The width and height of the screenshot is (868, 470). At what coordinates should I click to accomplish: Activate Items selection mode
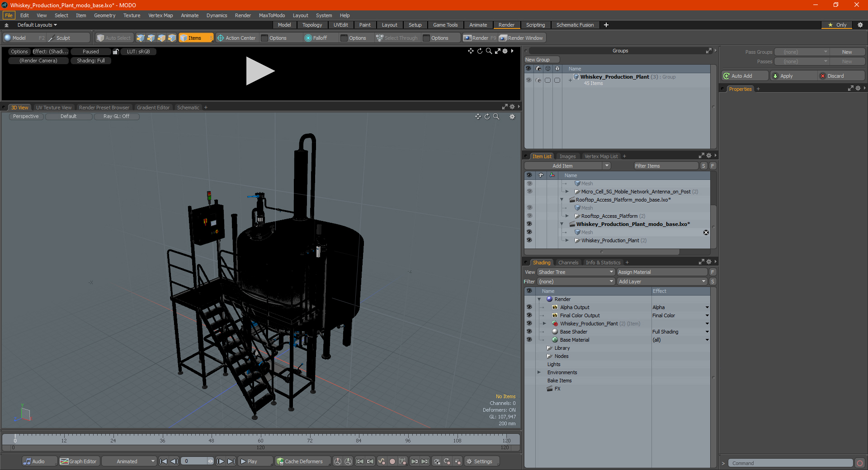(x=196, y=38)
